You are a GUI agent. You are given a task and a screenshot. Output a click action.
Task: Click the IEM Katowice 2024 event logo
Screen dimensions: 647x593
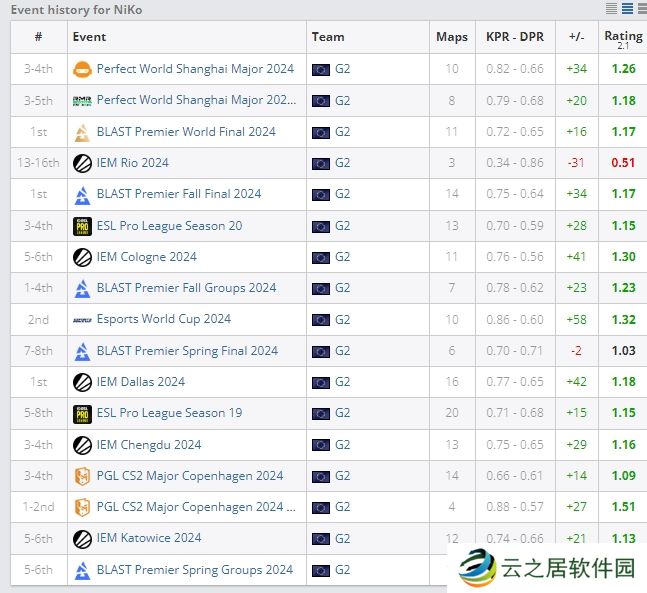coord(82,538)
